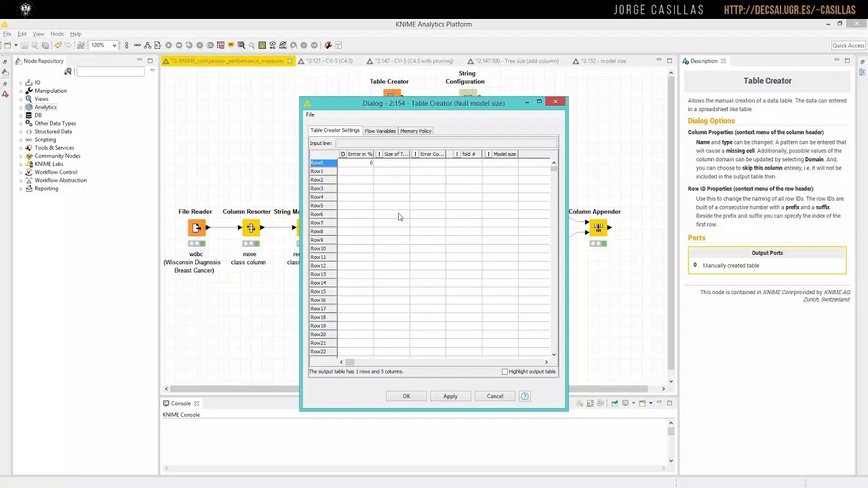Screen dimensions: 868x488
Task: Click the Cancel button
Action: coord(494,396)
